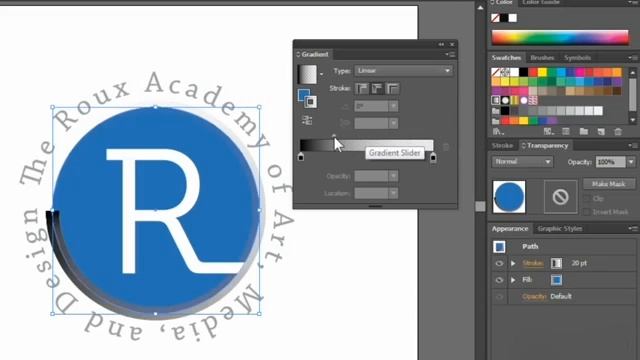
Task: Expand the Fill attribute in Appearance
Action: click(513, 280)
